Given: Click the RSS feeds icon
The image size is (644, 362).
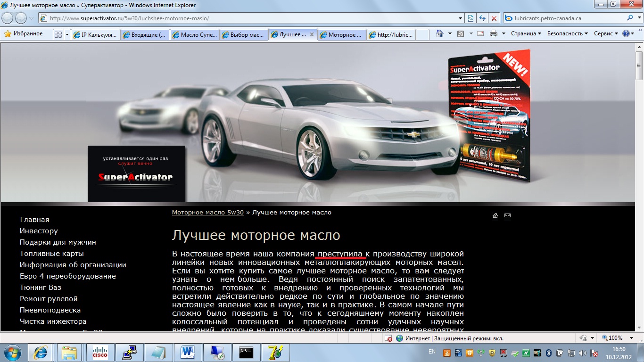Looking at the screenshot, I should click(x=461, y=34).
